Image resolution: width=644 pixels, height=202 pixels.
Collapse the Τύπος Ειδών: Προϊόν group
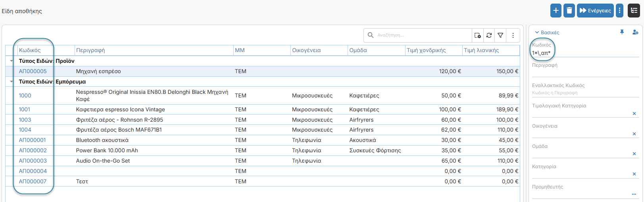tap(12, 61)
